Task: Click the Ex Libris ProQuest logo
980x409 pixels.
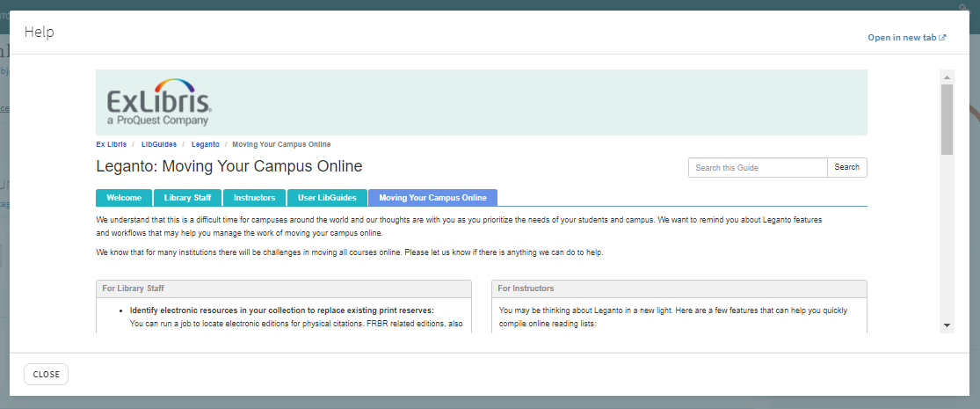Action: point(157,106)
